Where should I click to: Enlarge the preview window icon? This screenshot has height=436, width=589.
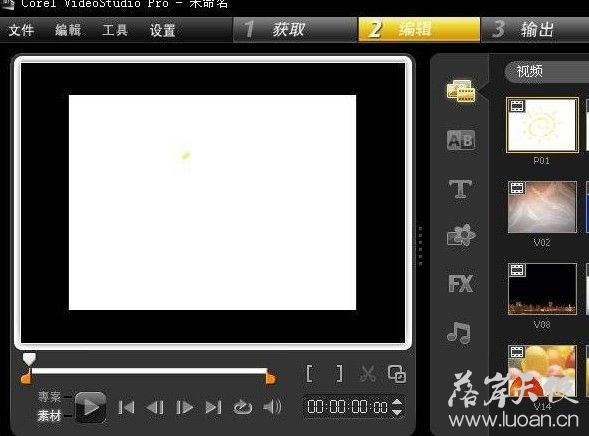pos(397,374)
